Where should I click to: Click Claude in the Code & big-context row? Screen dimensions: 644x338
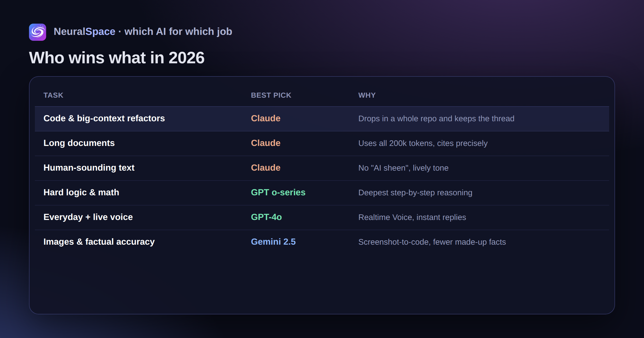point(266,118)
